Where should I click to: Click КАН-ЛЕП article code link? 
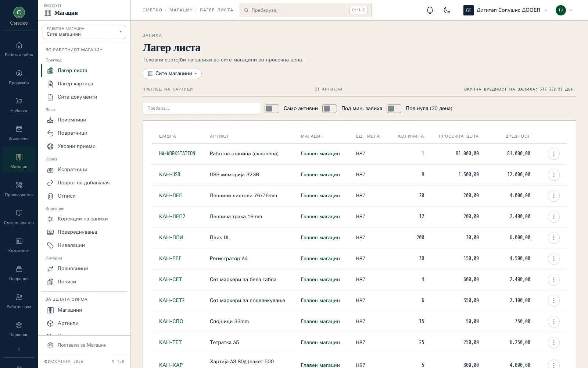click(171, 196)
